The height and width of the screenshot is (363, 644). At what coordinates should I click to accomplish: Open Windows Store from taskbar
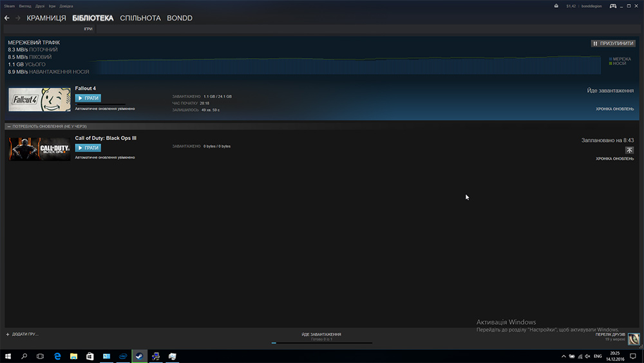point(90,356)
